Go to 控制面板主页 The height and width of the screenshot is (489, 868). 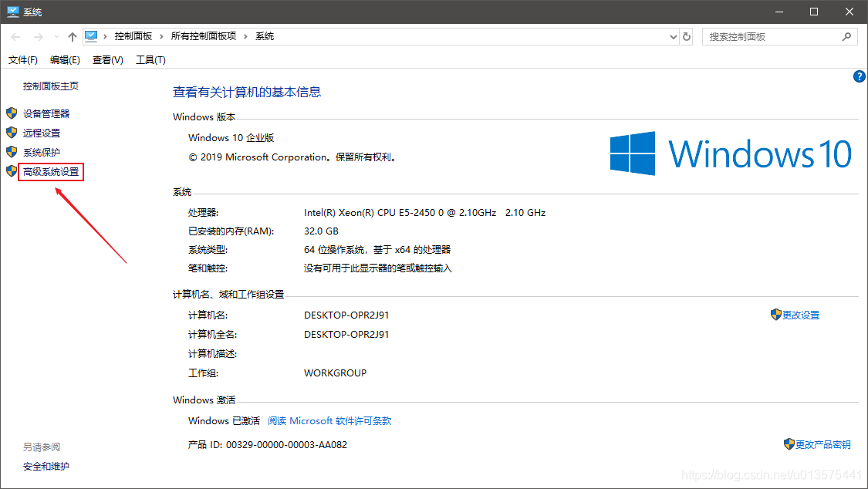coord(51,86)
